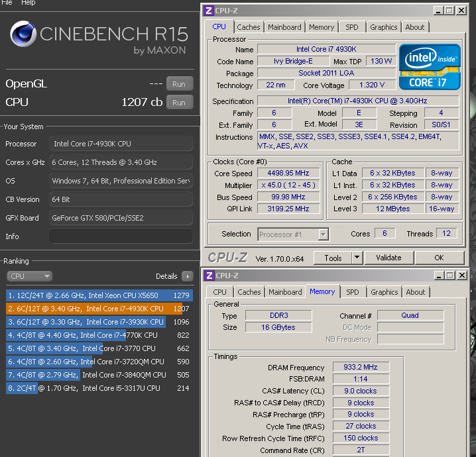Open the CPU ranking type dropdown
The height and width of the screenshot is (457, 476).
pos(29,276)
